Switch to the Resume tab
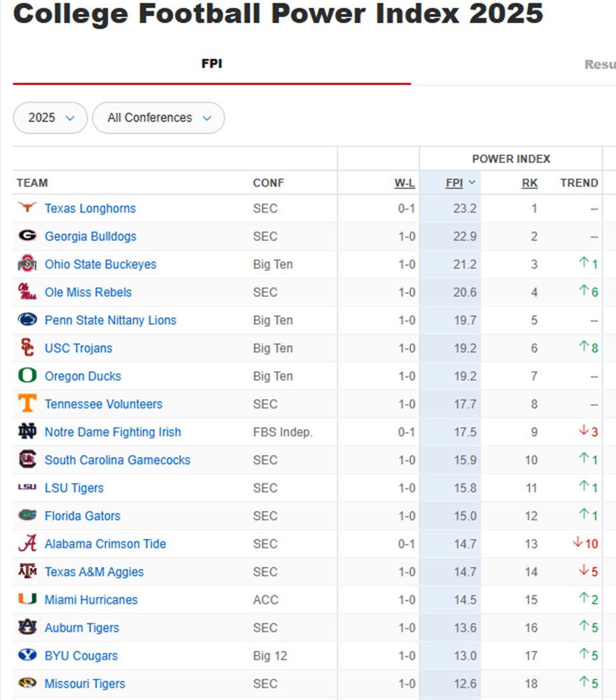Screen dimensions: 616x700 point(599,65)
